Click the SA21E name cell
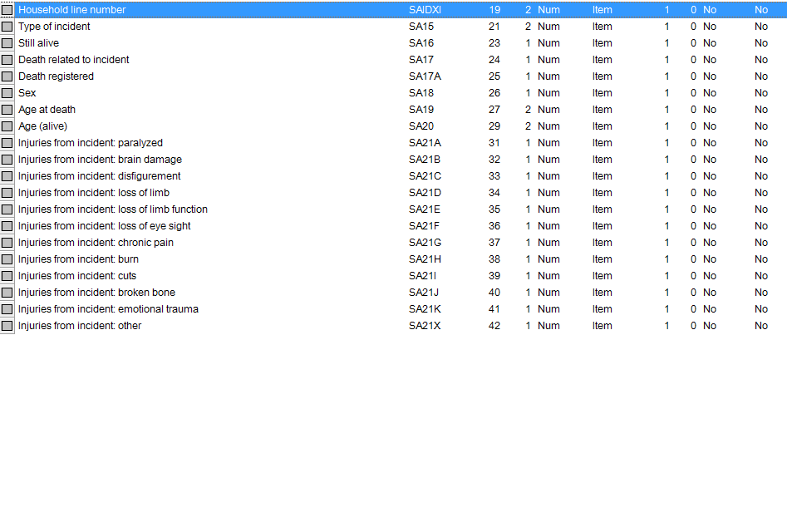 (425, 209)
